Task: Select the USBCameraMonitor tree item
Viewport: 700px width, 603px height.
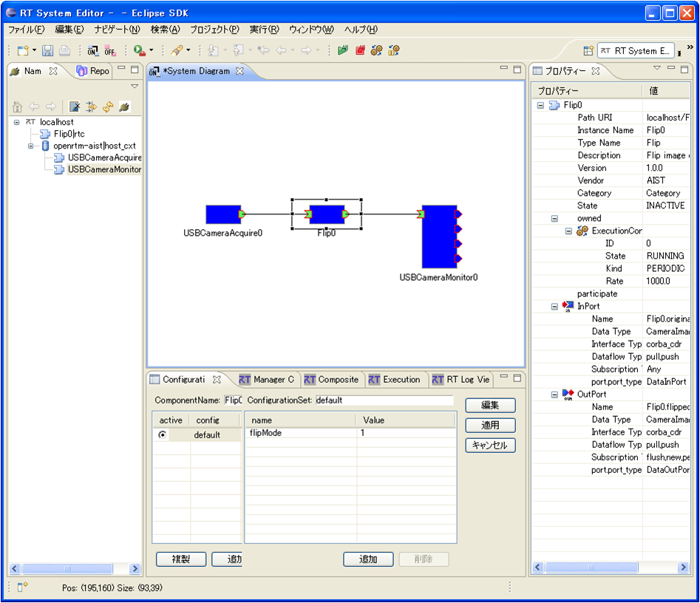Action: tap(104, 170)
